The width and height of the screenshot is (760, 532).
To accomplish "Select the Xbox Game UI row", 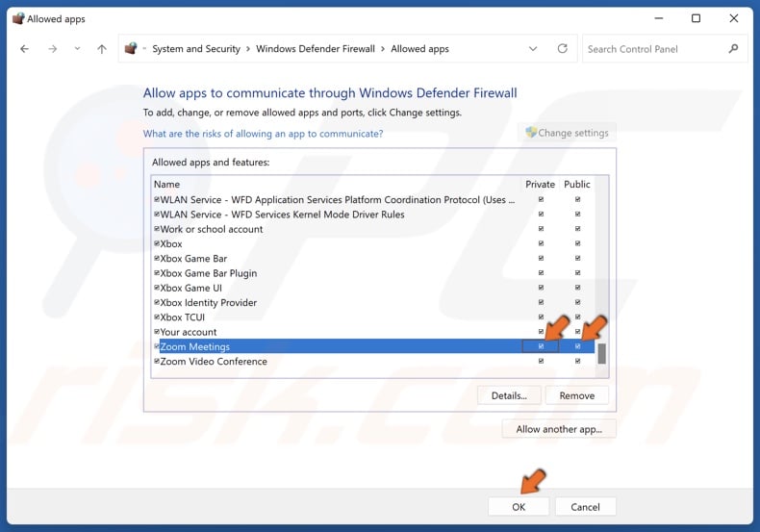I will click(x=372, y=288).
